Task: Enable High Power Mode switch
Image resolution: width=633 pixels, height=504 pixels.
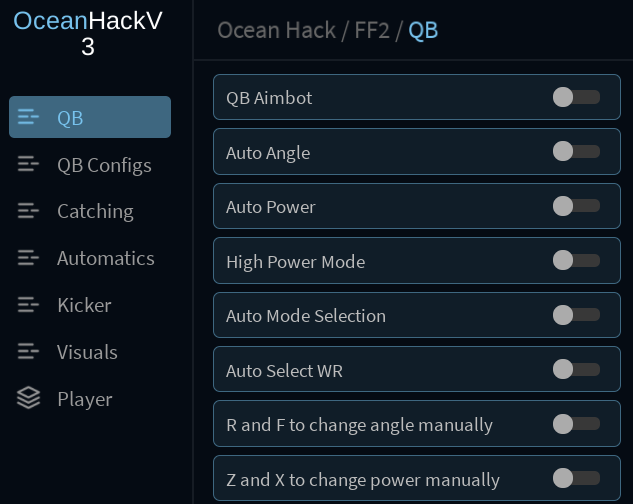Action: pyautogui.click(x=576, y=261)
